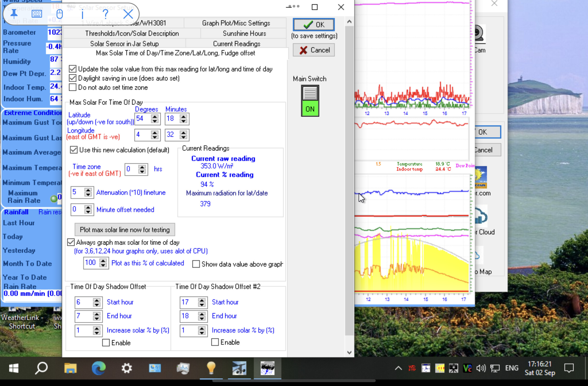Click OK in background window
The width and height of the screenshot is (588, 386).
pos(488,132)
